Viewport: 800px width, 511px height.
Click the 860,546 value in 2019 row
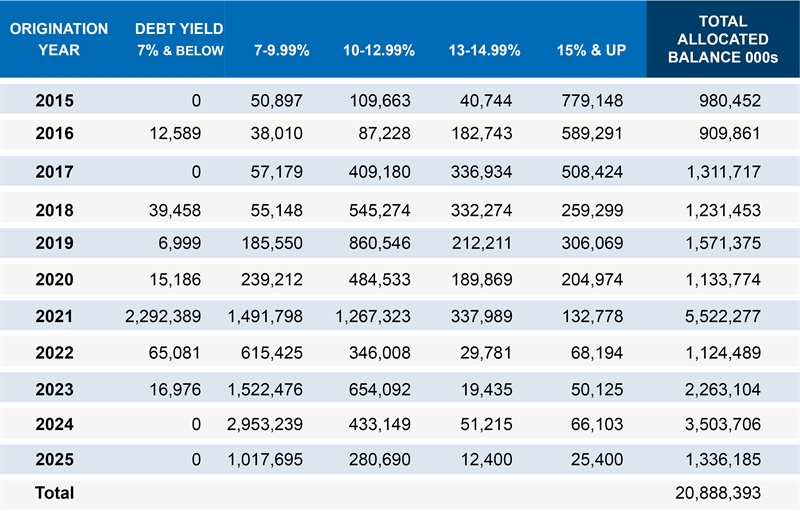pos(380,243)
